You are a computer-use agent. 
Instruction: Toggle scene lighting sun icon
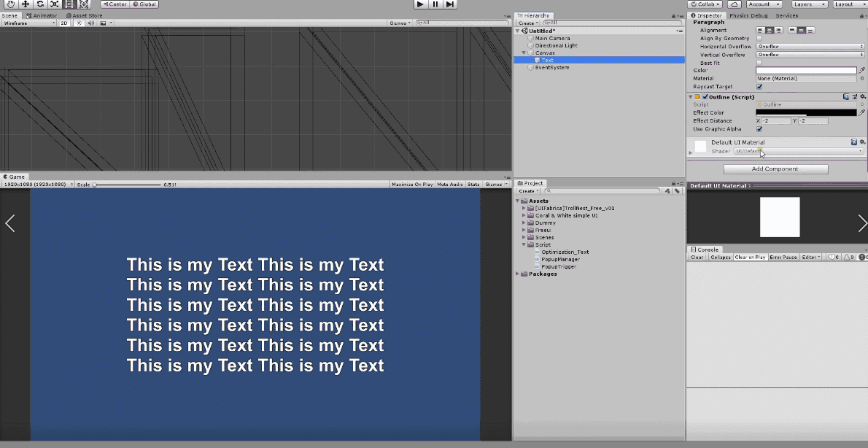point(80,23)
